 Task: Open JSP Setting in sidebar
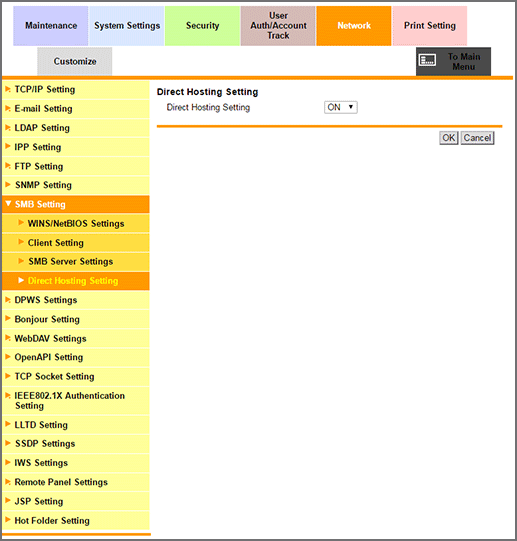pyautogui.click(x=76, y=502)
